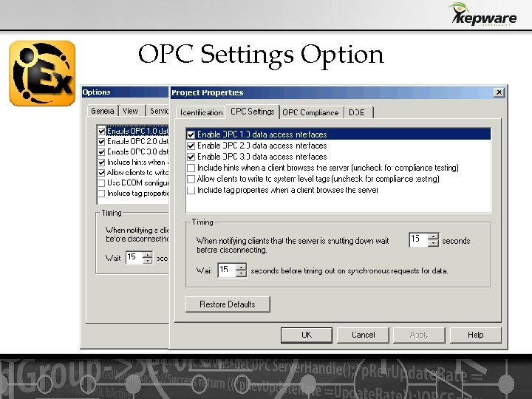Image resolution: width=532 pixels, height=399 pixels.
Task: Uncheck Enable OPC 2.0 data access interfaces
Action: [x=191, y=146]
